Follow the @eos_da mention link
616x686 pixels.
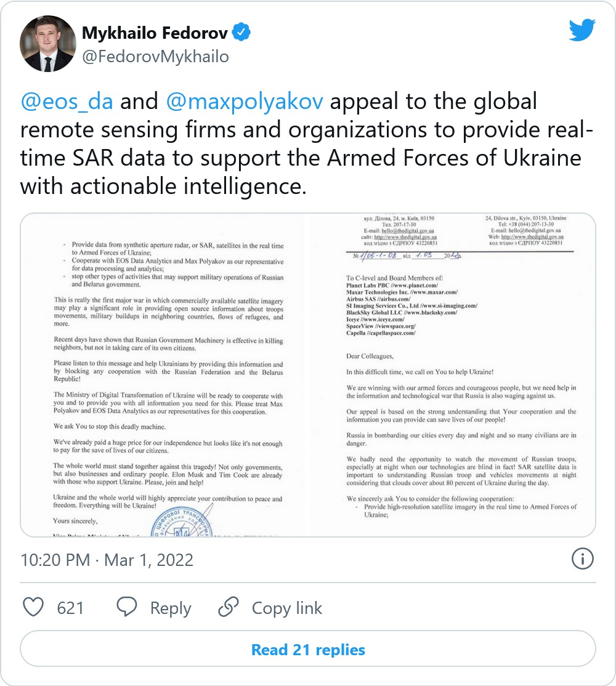pyautogui.click(x=67, y=101)
